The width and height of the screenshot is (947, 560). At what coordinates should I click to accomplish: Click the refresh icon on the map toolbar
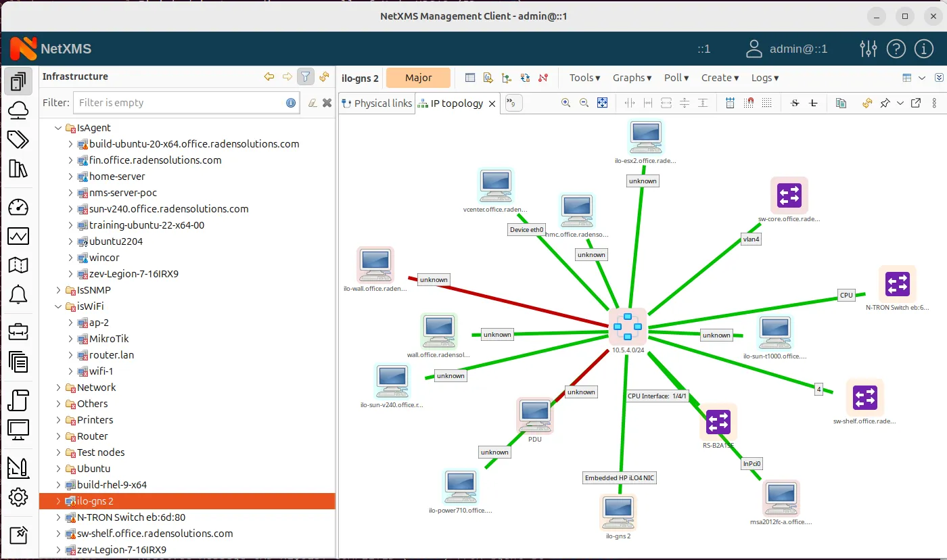tap(867, 103)
